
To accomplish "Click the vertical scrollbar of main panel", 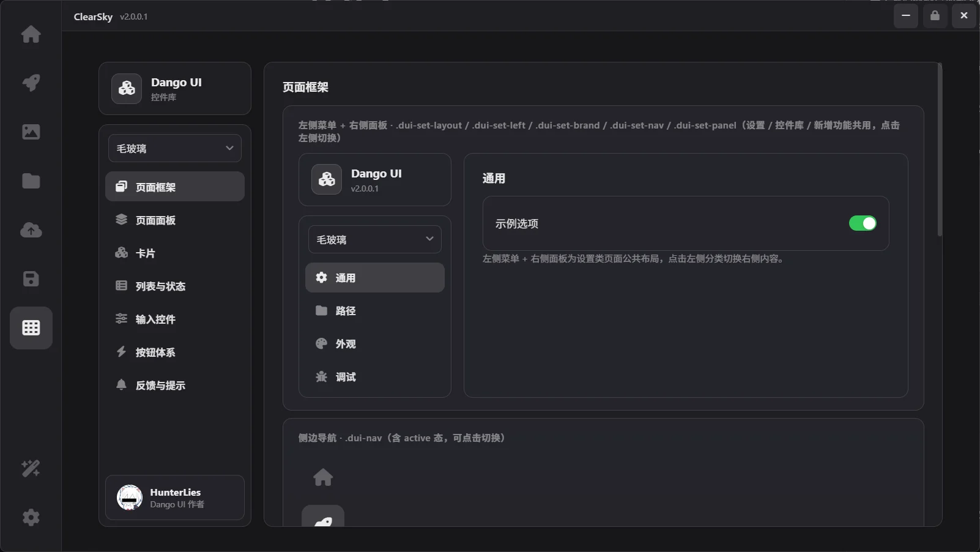I will pos(940,150).
